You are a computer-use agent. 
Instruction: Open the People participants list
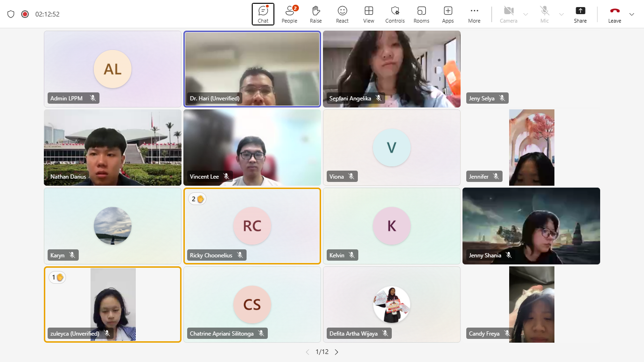(x=289, y=14)
